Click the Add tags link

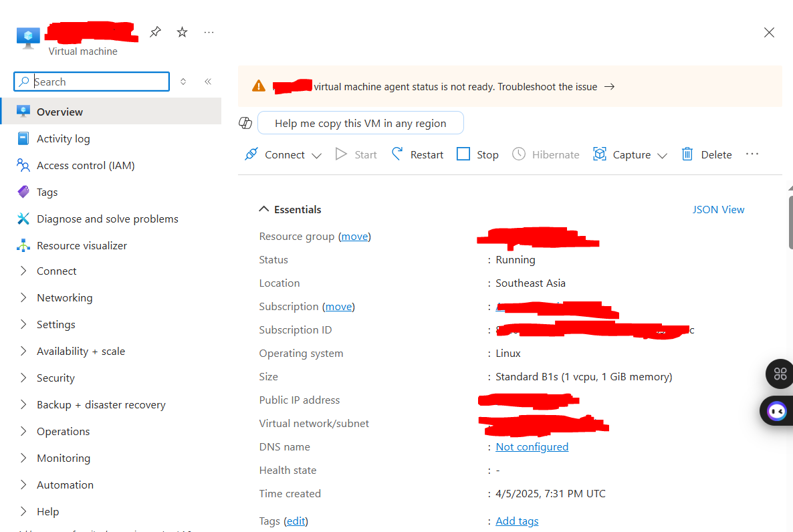coord(517,521)
